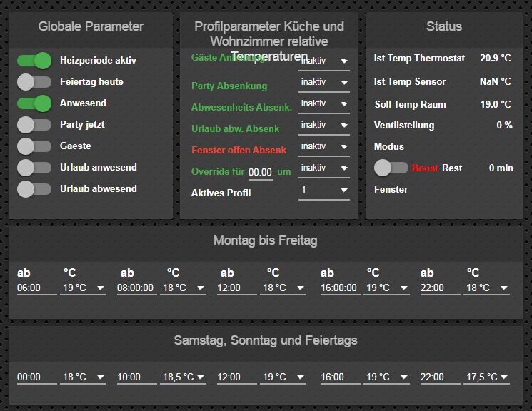The image size is (532, 411).
Task: Enable the Feiertag heute switch
Action: tap(34, 82)
